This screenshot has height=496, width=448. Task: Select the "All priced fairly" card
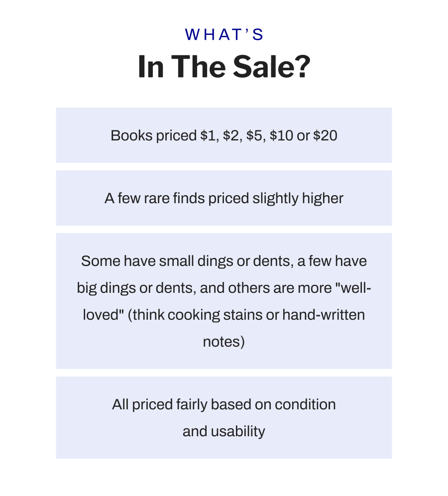[224, 417]
